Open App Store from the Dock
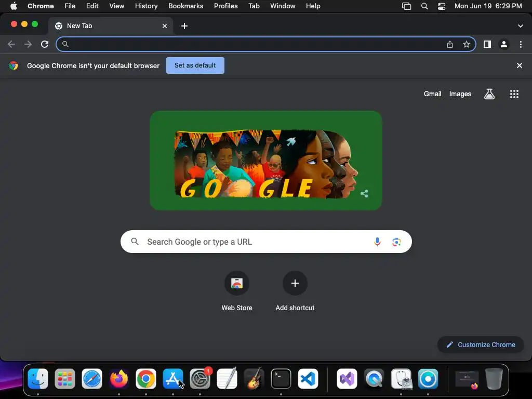Screen dimensions: 532x399 pos(172,379)
